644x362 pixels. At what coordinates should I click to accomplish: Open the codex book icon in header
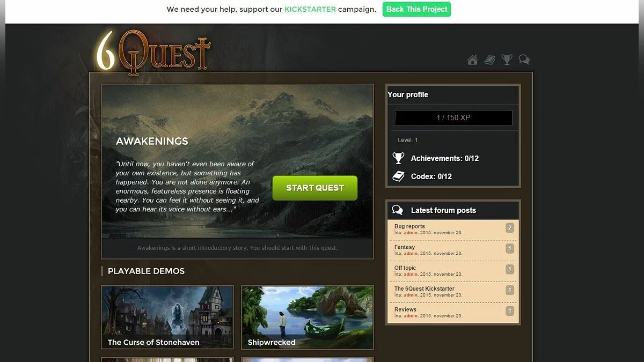click(489, 60)
